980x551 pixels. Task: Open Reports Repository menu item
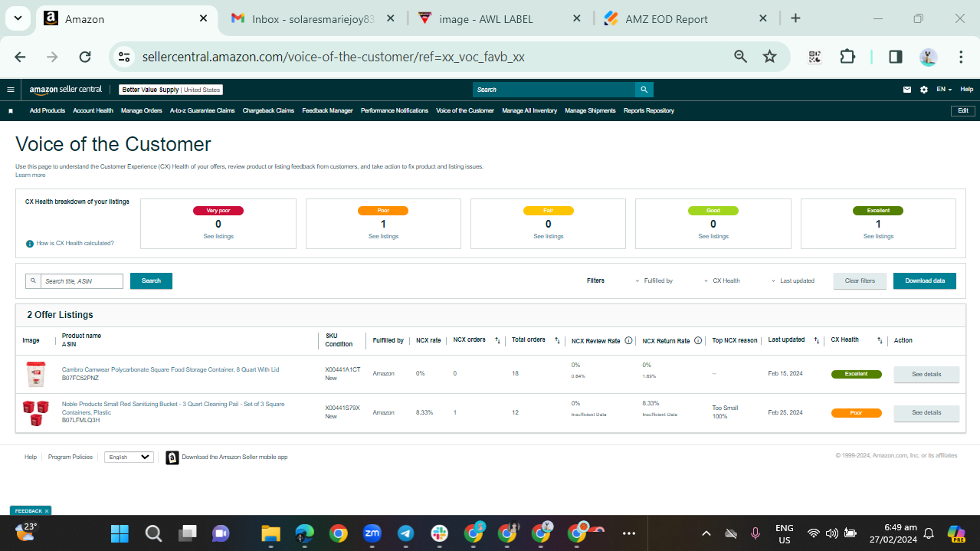[649, 111]
